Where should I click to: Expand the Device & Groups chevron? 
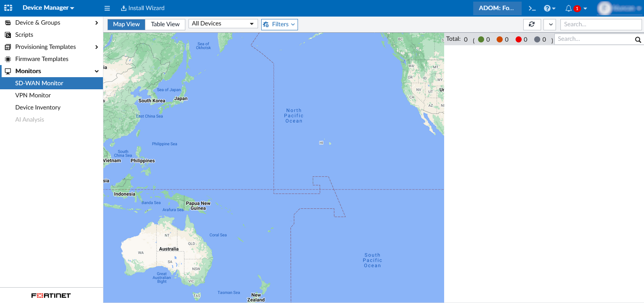(96, 23)
